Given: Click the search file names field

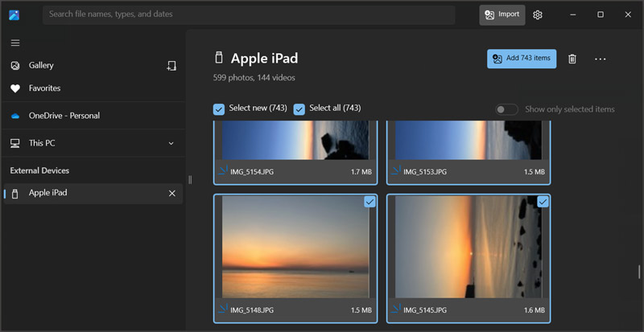Looking at the screenshot, I should coord(249,14).
